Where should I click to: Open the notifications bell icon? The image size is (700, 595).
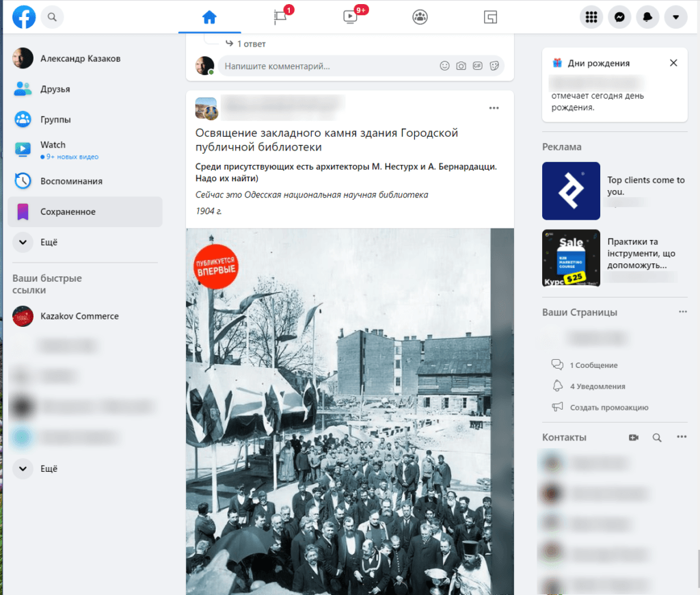point(648,17)
